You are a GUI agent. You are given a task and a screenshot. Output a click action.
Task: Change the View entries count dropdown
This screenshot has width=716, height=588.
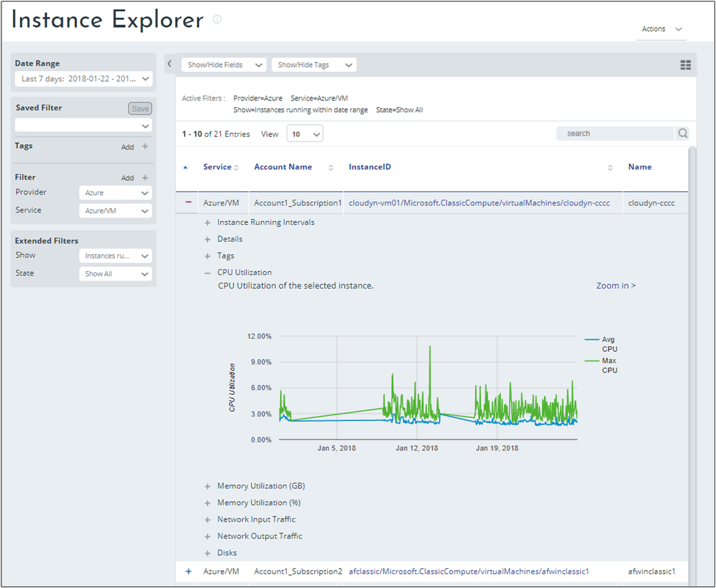(305, 134)
